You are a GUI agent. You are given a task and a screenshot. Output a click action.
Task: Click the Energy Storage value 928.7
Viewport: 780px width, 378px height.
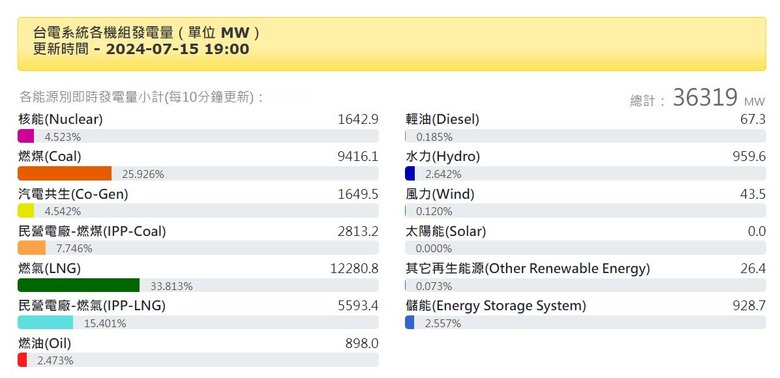(749, 305)
